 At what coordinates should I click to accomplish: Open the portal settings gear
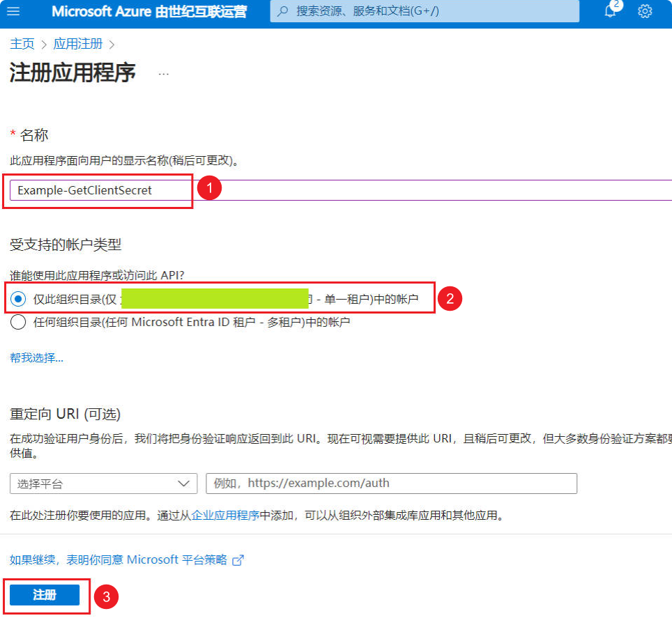coord(645,11)
